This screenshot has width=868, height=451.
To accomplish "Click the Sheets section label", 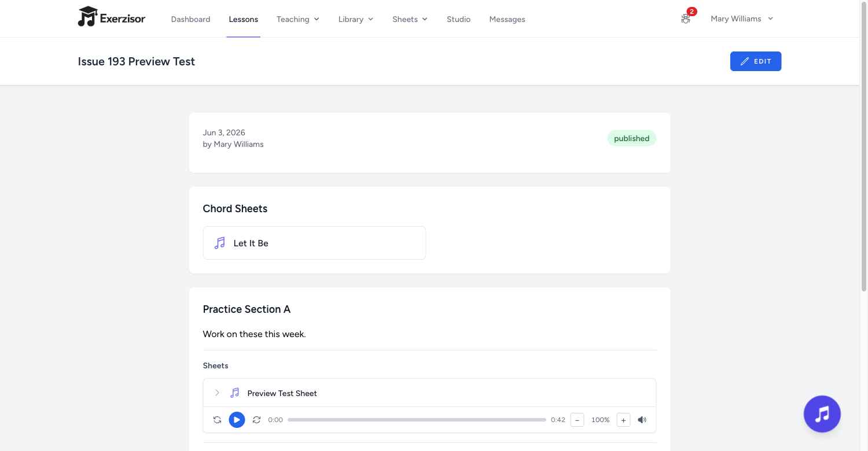I will 215,365.
